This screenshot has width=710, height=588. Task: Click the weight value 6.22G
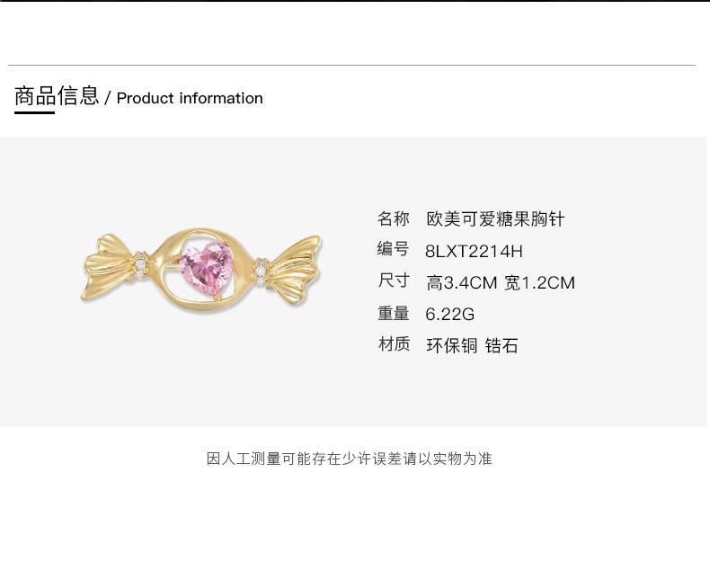449,314
